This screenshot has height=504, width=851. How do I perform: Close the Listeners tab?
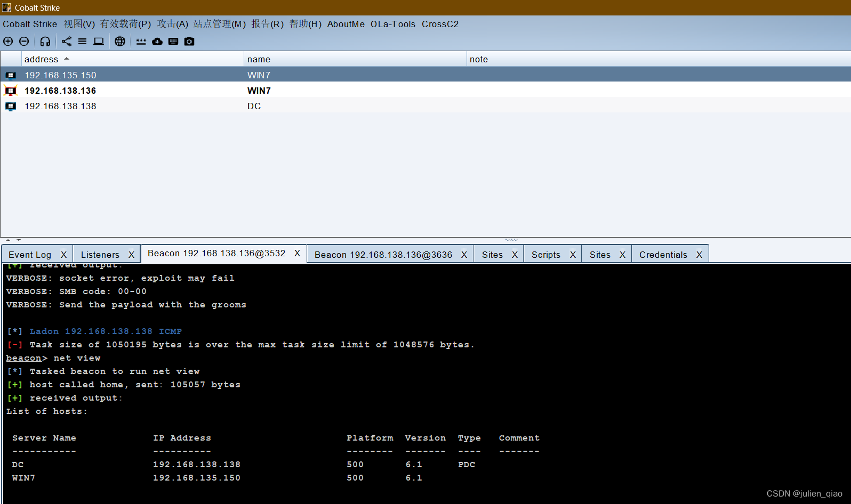(131, 255)
